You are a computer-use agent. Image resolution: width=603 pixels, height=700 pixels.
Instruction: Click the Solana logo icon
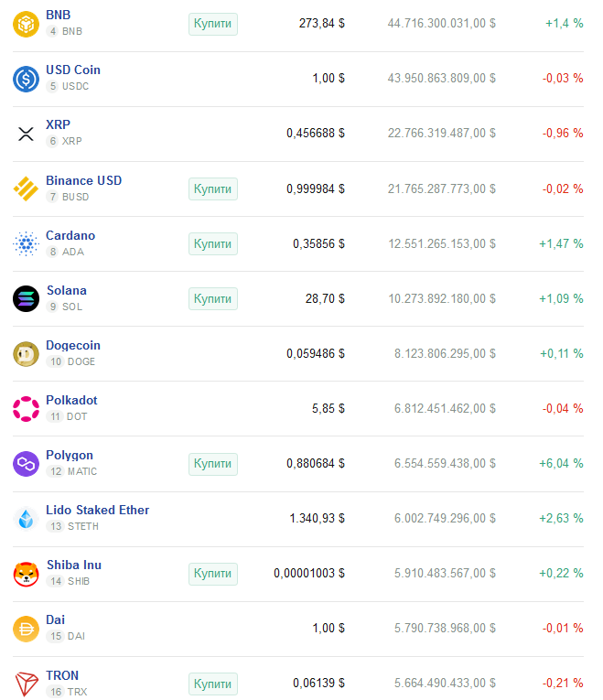coord(26,298)
